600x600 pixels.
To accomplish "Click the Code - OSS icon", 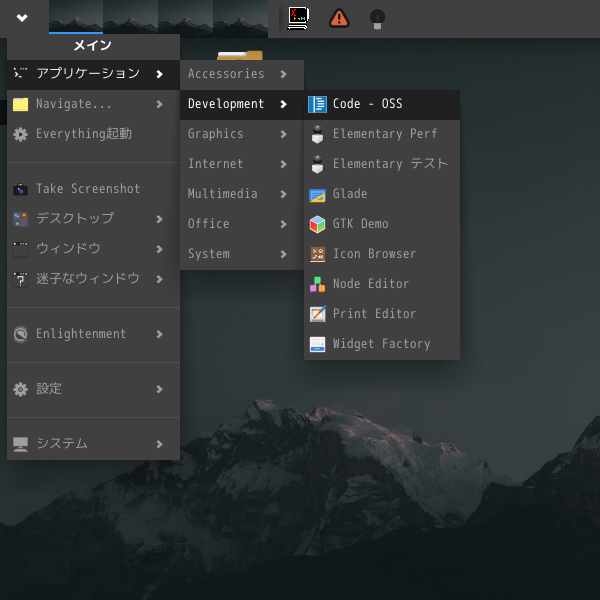I will pos(317,104).
